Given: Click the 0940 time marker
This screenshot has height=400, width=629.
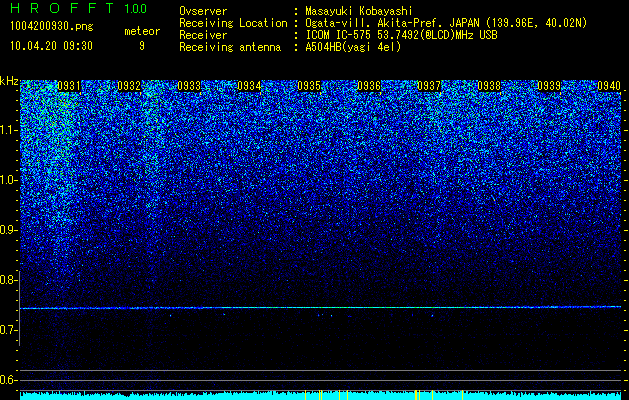Looking at the screenshot, I should click(x=609, y=86).
